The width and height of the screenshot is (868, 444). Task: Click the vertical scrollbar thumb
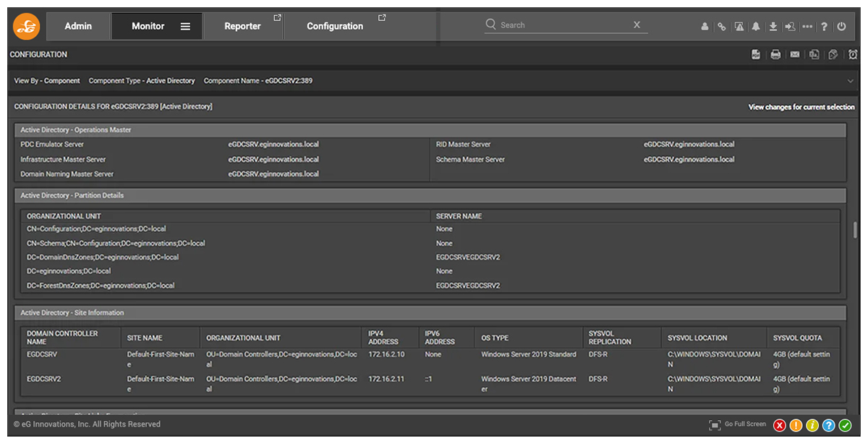point(855,230)
